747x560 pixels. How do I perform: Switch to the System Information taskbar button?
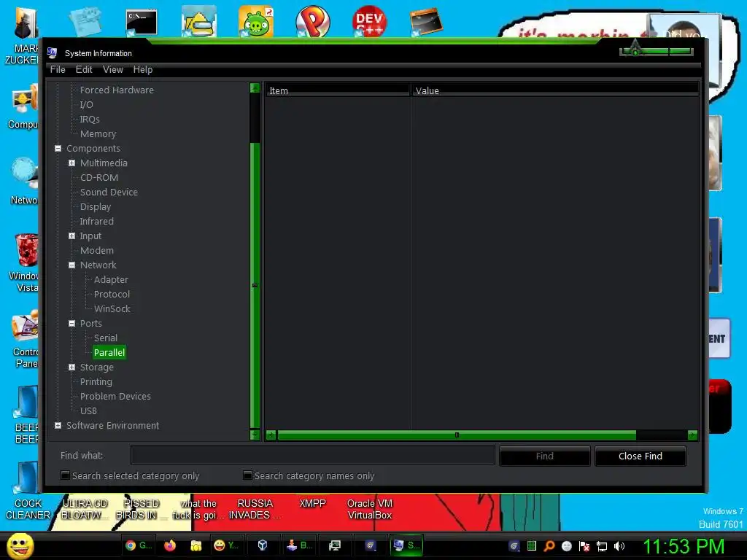(406, 545)
